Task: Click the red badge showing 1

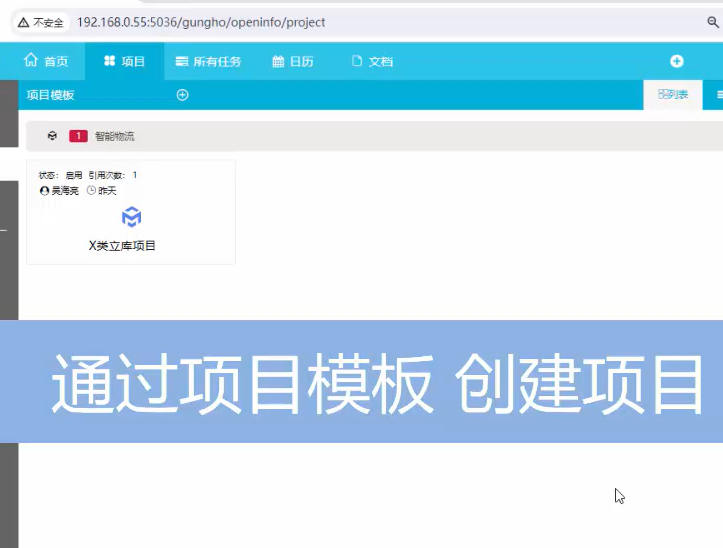Action: [x=78, y=136]
